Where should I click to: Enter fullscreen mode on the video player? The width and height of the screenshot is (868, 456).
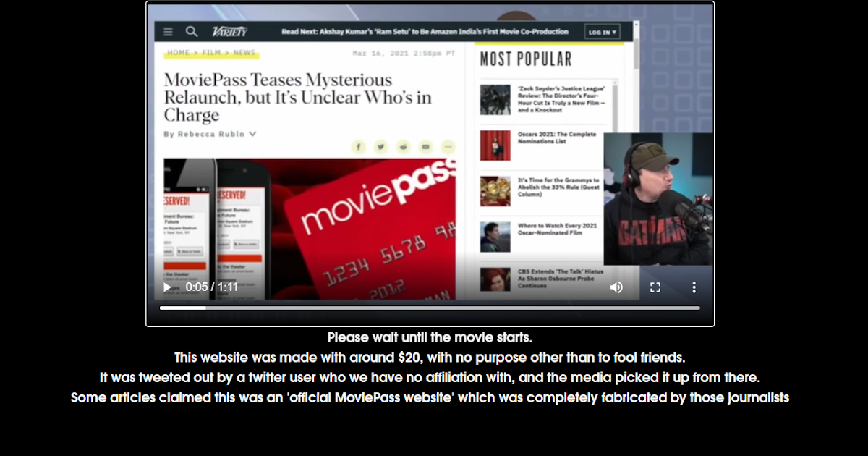point(655,287)
